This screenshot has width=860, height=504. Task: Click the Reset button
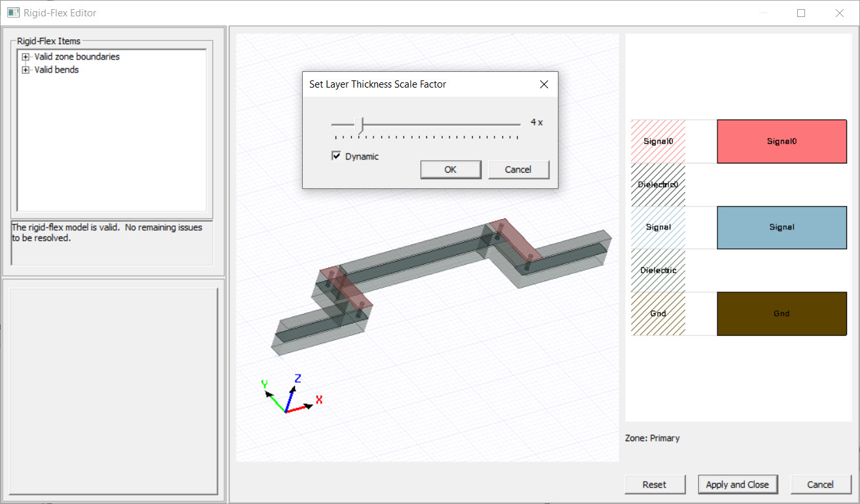[655, 484]
